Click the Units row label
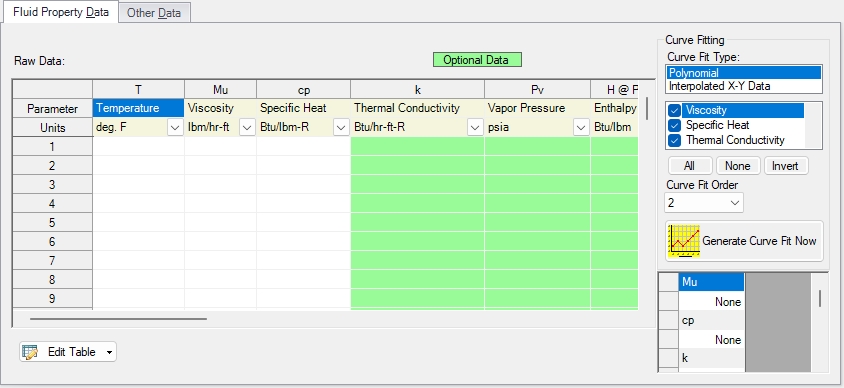The height and width of the screenshot is (388, 844). pos(52,128)
